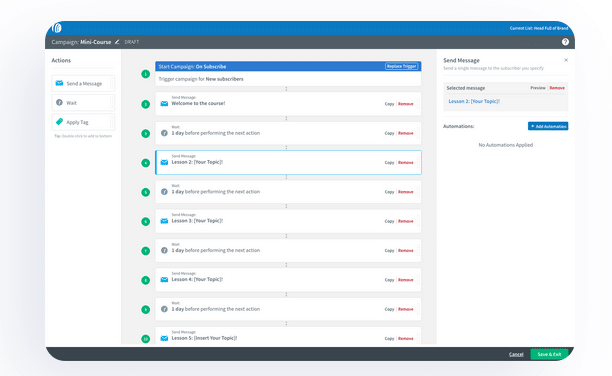Click Start Campaign: On Subscribe header
This screenshot has width=612, height=376.
(x=288, y=66)
